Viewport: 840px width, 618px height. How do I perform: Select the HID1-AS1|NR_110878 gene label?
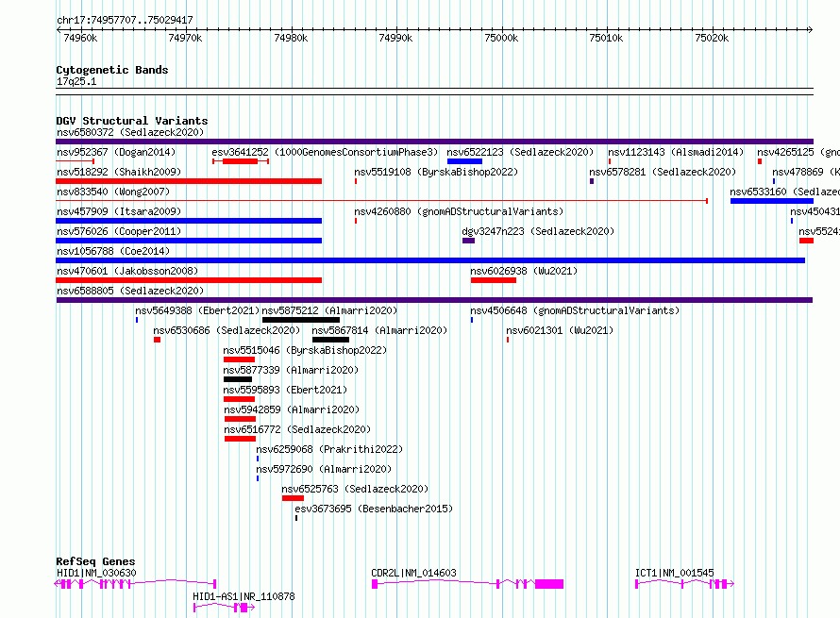244,596
